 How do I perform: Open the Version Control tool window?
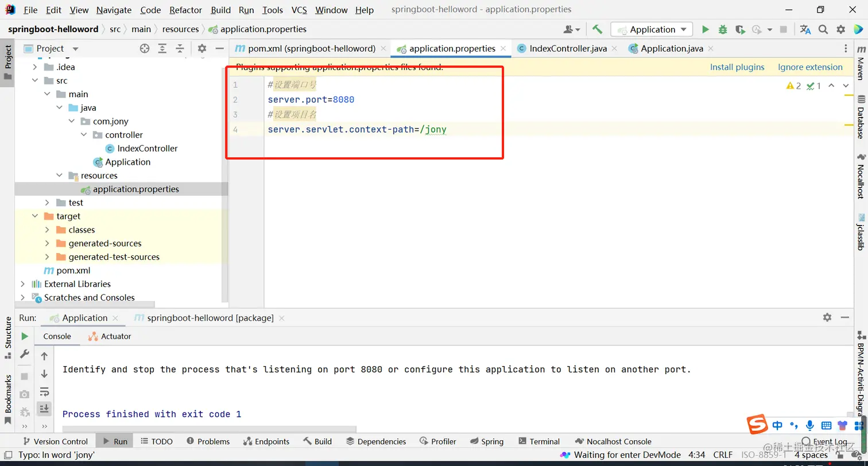pos(55,441)
